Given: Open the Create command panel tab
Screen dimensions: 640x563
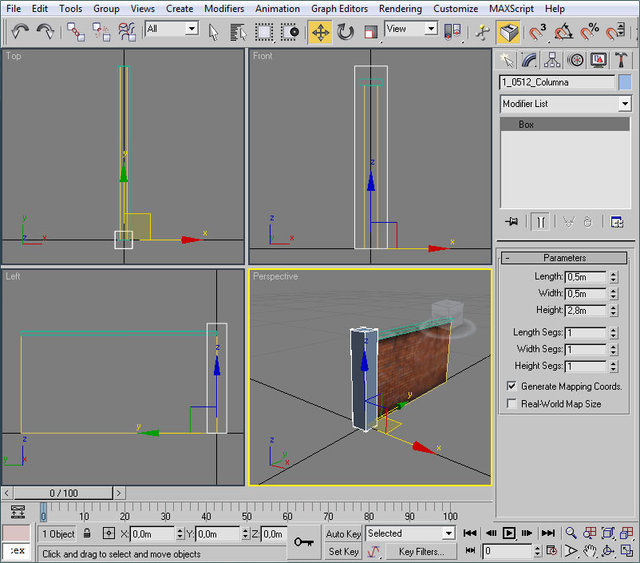Looking at the screenshot, I should point(509,60).
